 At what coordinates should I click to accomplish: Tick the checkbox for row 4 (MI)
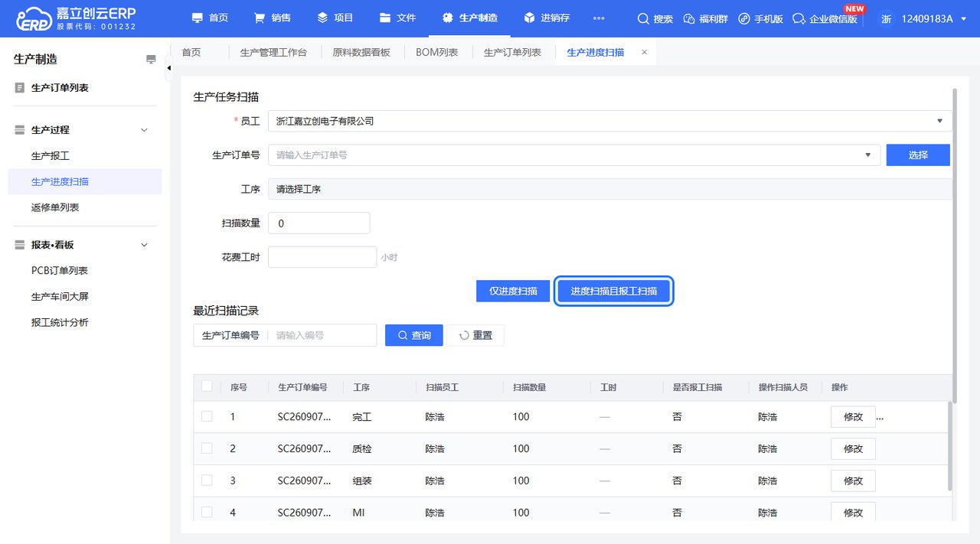207,512
